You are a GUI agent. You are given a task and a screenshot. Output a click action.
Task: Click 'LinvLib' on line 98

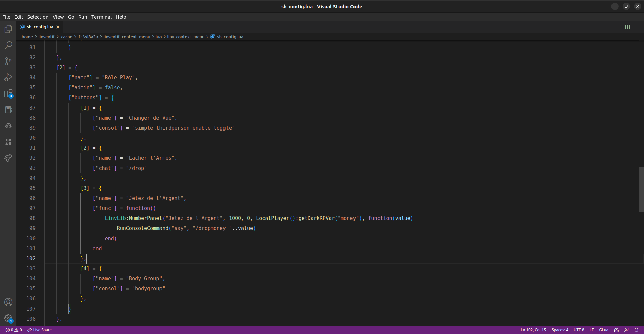[x=115, y=218]
